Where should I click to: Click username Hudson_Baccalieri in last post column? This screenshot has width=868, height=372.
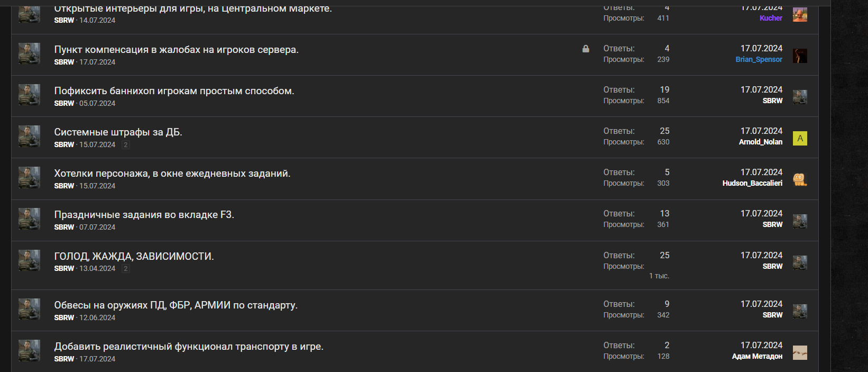pos(752,183)
